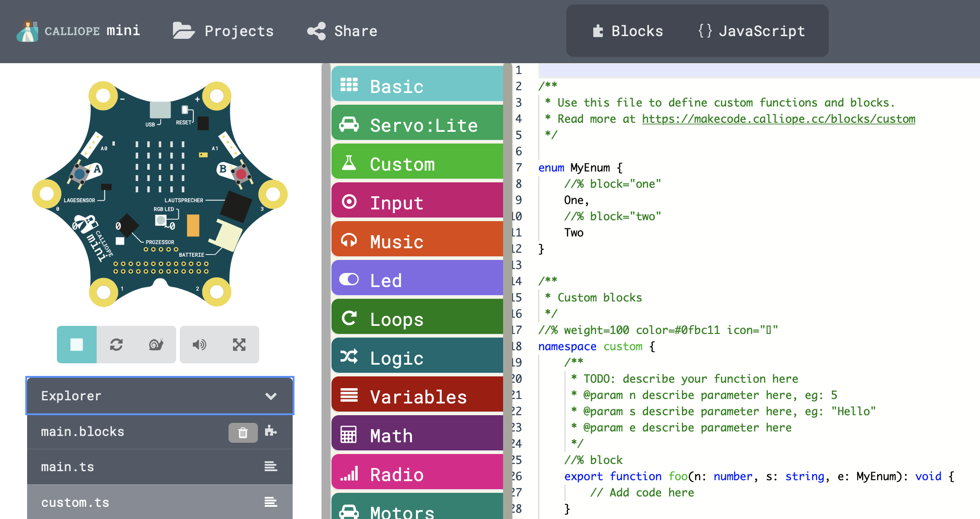This screenshot has width=980, height=519.
Task: Open the Radio category
Action: pos(417,472)
